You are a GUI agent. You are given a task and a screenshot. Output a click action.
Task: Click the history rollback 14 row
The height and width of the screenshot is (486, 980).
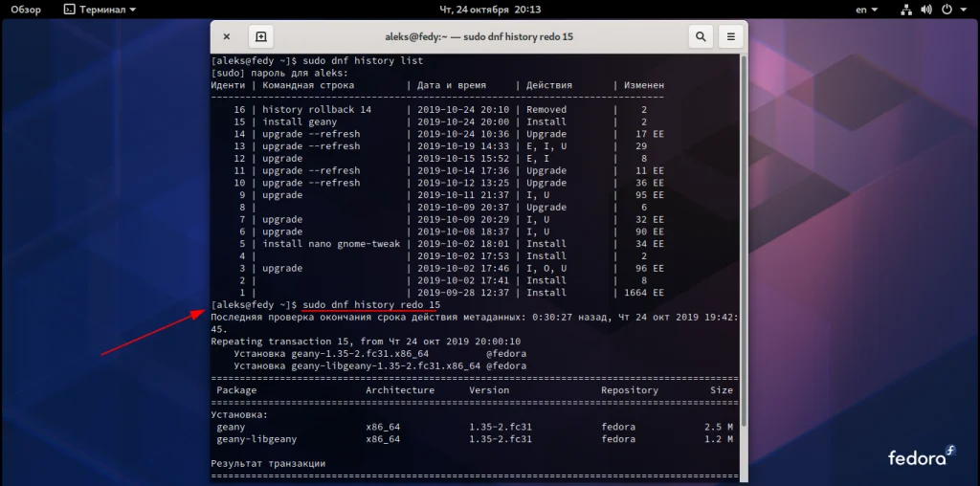tap(437, 109)
